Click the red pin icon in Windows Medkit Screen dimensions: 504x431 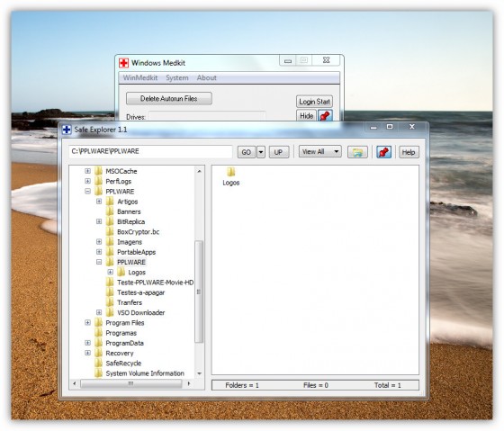pos(325,116)
